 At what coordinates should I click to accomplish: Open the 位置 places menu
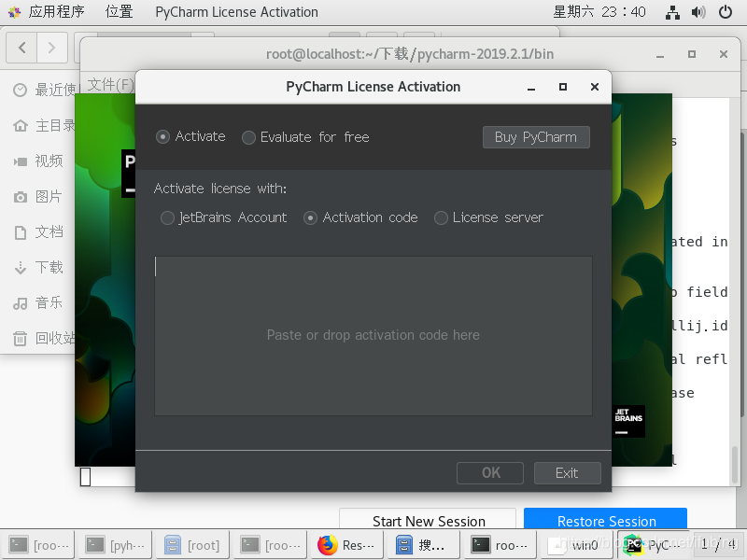120,12
